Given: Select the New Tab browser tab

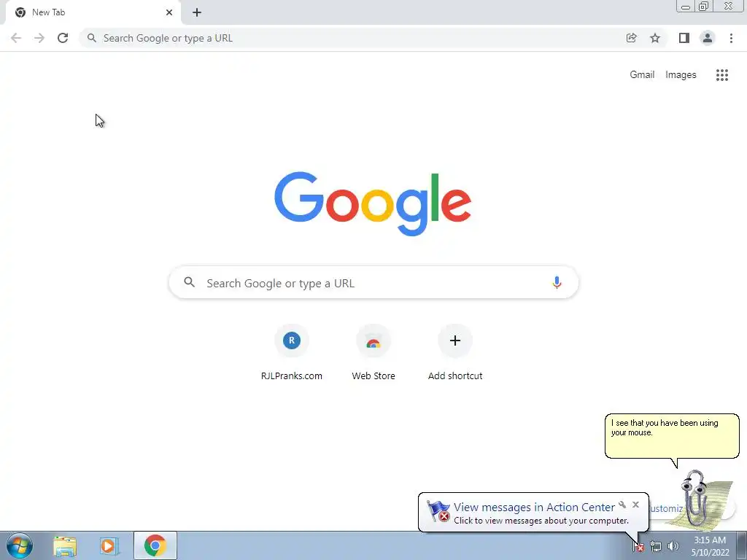Looking at the screenshot, I should (93, 12).
